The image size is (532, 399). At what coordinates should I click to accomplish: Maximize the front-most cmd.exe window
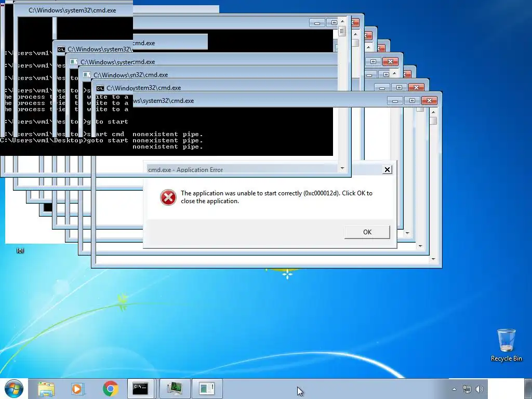412,101
